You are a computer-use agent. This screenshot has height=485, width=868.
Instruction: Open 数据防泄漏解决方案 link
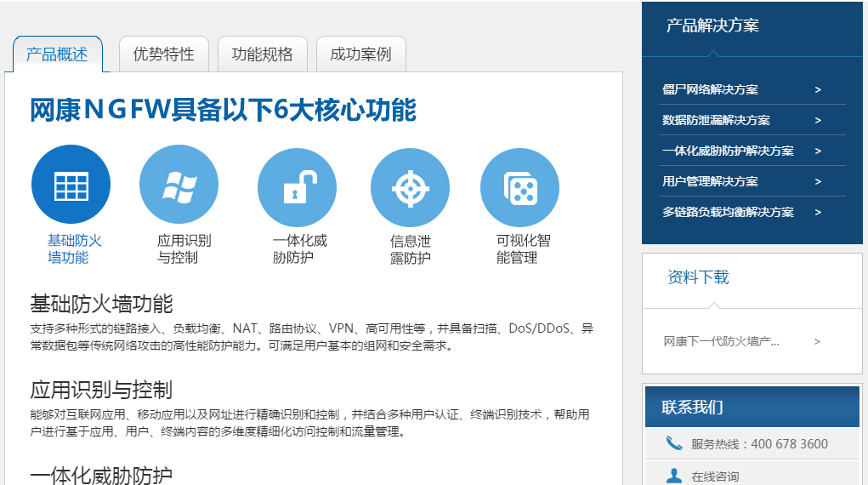(x=717, y=120)
